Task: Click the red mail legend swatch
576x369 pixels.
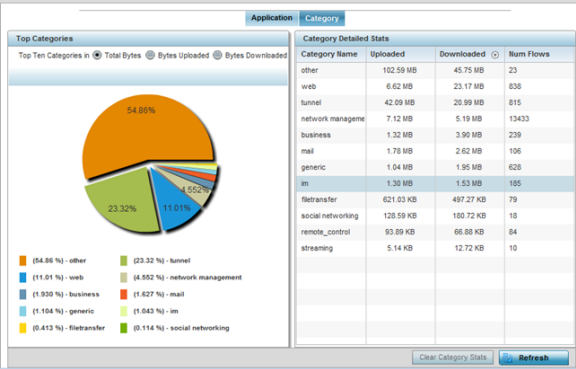Action: point(123,294)
